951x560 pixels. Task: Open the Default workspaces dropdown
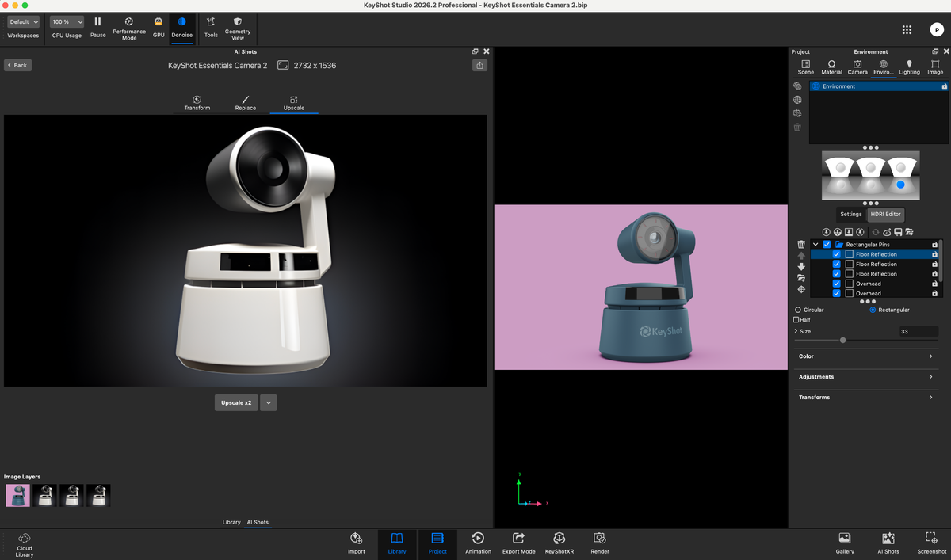[23, 22]
